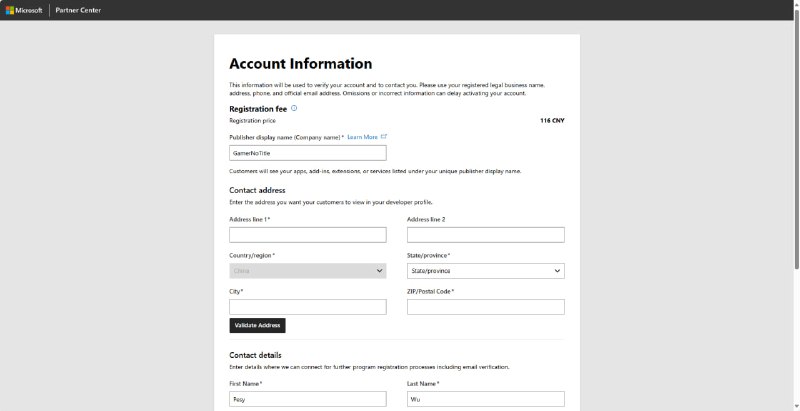Click external link icon beside Learn More
The height and width of the screenshot is (411, 800).
[384, 137]
